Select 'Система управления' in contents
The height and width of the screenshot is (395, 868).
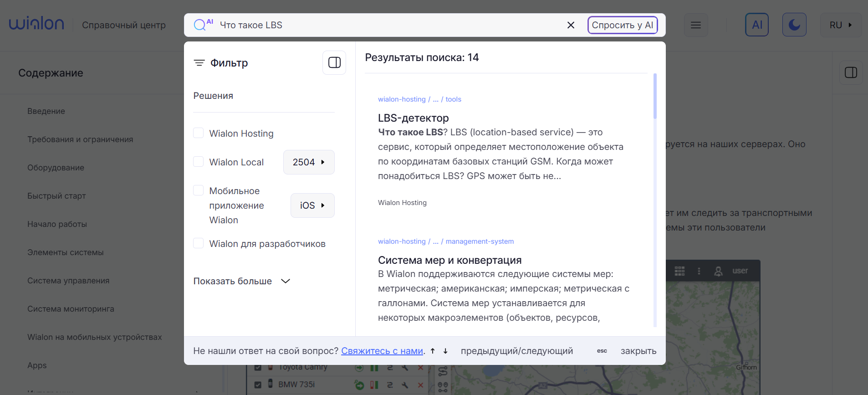68,281
